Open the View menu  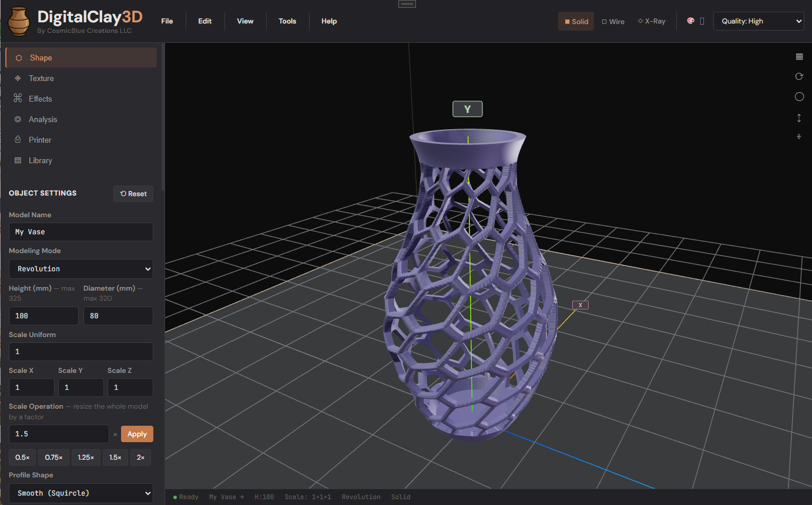pyautogui.click(x=245, y=21)
